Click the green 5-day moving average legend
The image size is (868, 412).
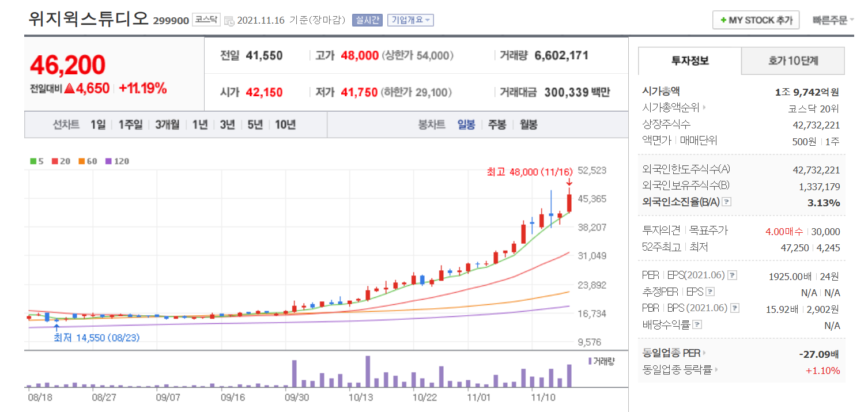(37, 161)
